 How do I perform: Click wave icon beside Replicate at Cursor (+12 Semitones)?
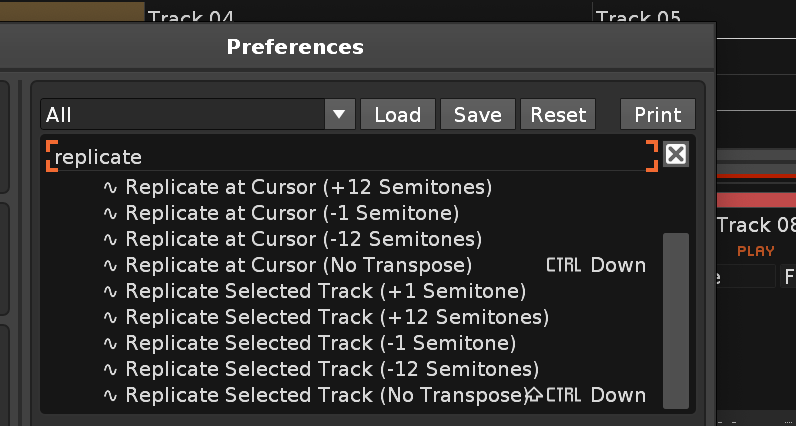[111, 187]
